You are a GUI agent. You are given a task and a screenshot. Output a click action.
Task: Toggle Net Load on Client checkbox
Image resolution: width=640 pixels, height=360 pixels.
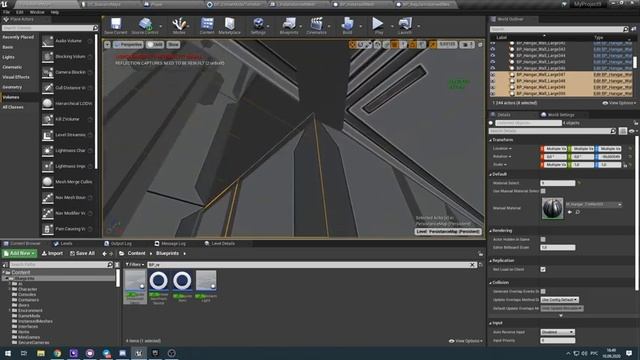(x=543, y=269)
